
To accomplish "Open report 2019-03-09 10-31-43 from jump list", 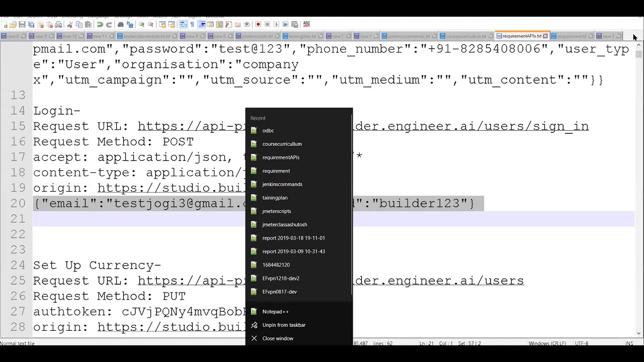I will pos(299,251).
